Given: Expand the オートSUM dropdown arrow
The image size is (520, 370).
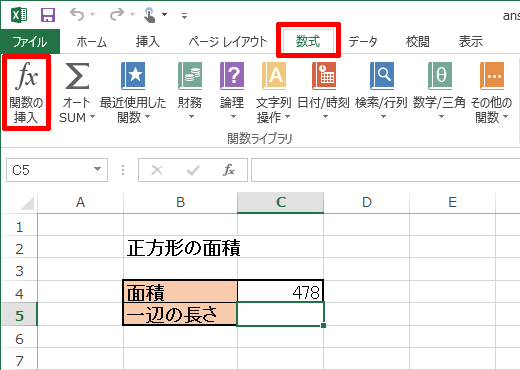Looking at the screenshot, I should (x=93, y=117).
